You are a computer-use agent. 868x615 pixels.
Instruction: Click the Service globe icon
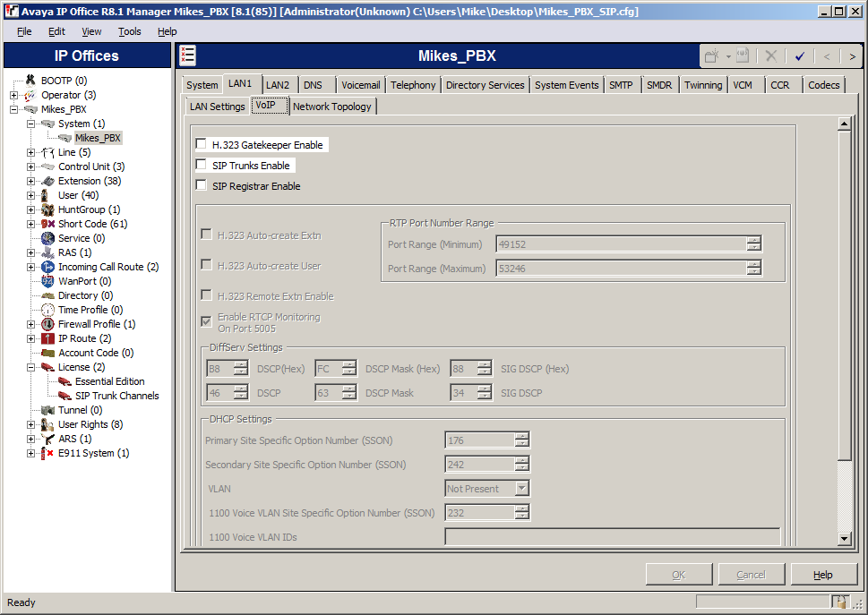click(x=48, y=238)
